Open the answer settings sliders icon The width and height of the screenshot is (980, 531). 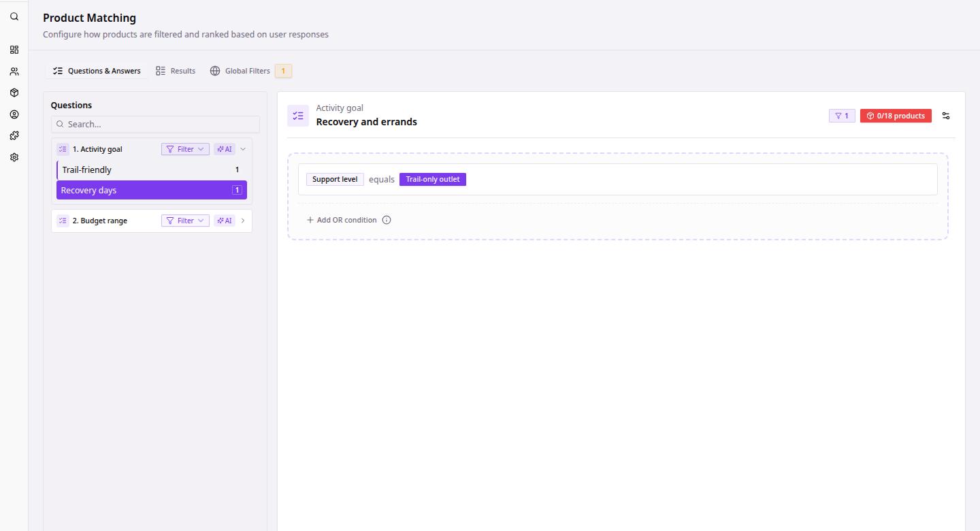(x=946, y=116)
